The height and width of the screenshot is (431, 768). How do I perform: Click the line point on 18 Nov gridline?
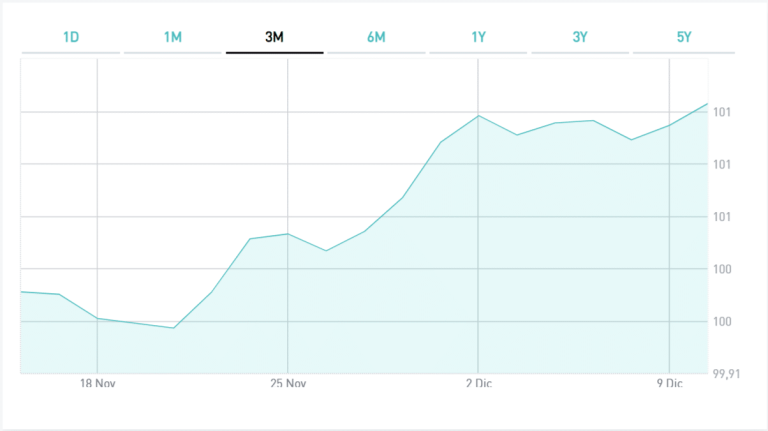pos(97,318)
